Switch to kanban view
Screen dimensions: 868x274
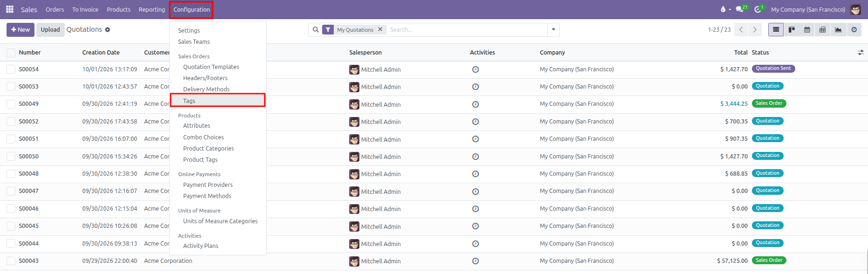click(x=792, y=29)
